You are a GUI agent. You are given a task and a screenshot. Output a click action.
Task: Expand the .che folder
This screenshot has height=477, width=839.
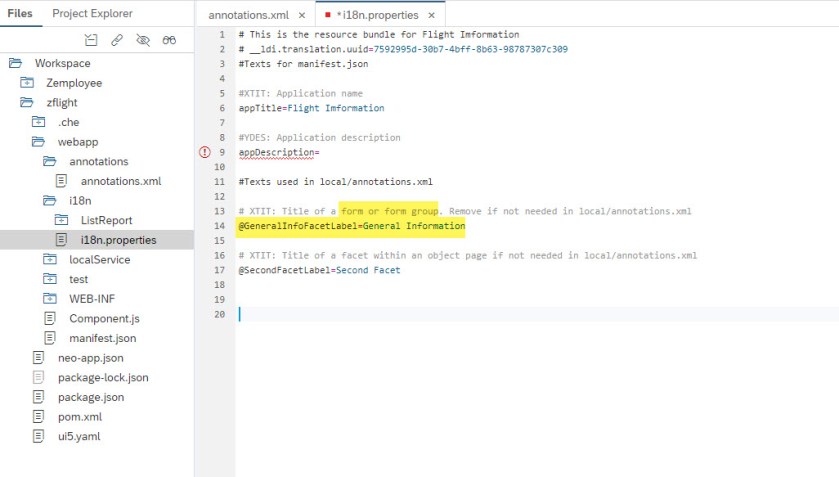[38, 122]
